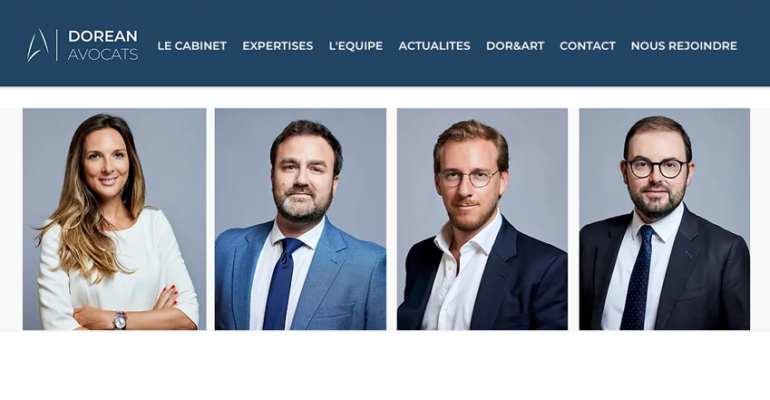770x400 pixels.
Task: Navigate to ACTUALITES
Action: coord(434,46)
